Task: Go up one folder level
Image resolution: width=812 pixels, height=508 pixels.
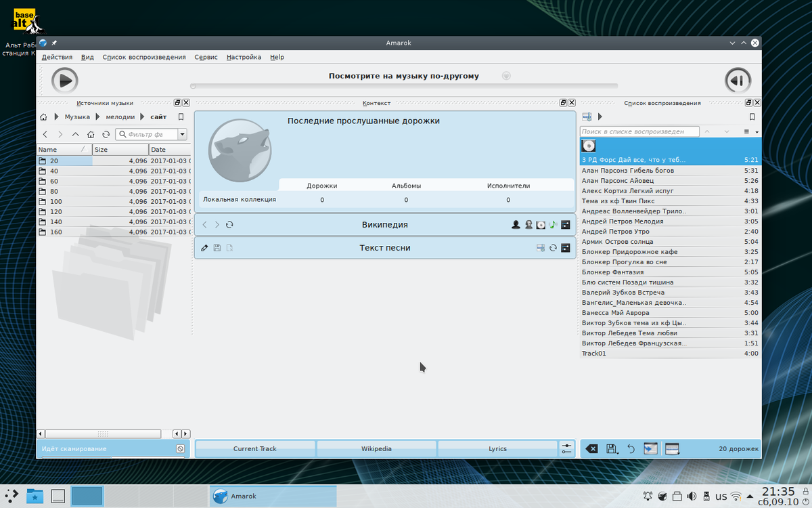Action: point(75,134)
